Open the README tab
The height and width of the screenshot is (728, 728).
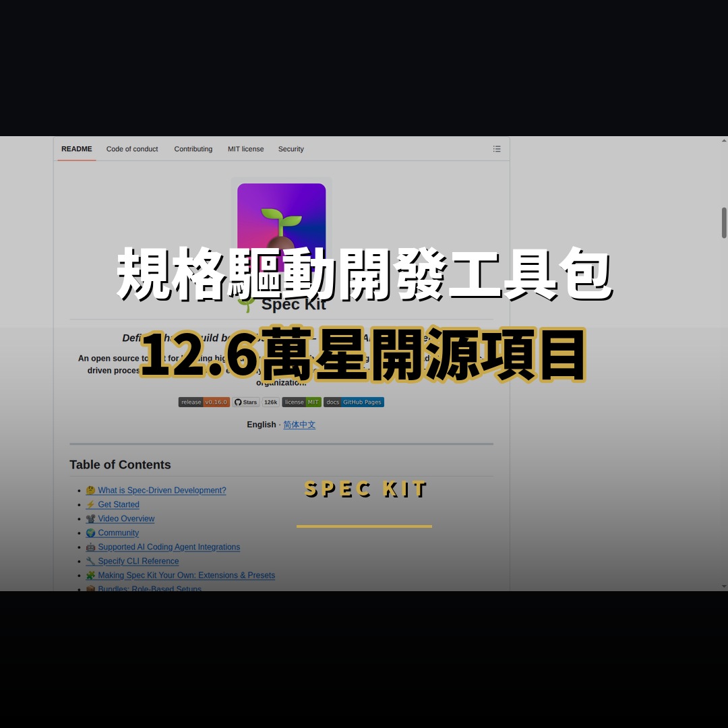coord(77,149)
